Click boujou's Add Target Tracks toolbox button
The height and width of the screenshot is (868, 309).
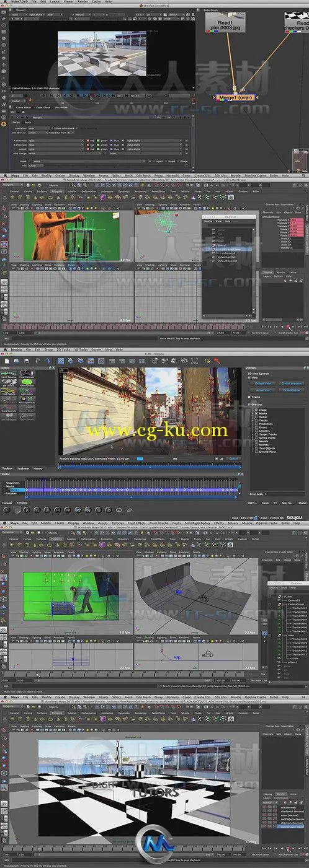coord(27,400)
